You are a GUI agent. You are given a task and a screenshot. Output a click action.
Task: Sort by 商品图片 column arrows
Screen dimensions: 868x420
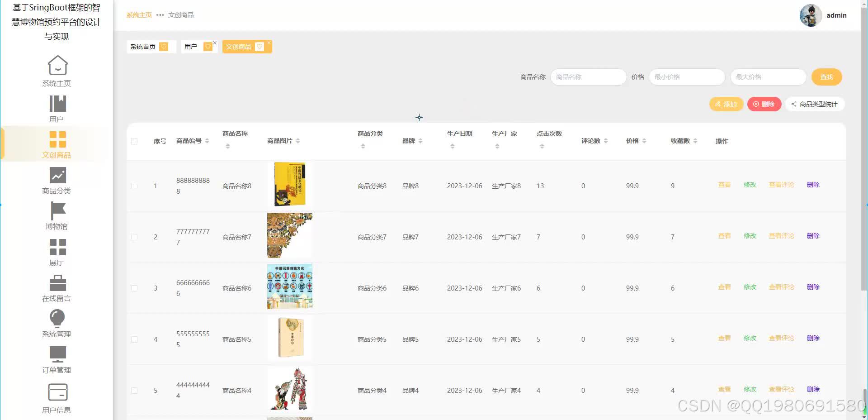298,141
